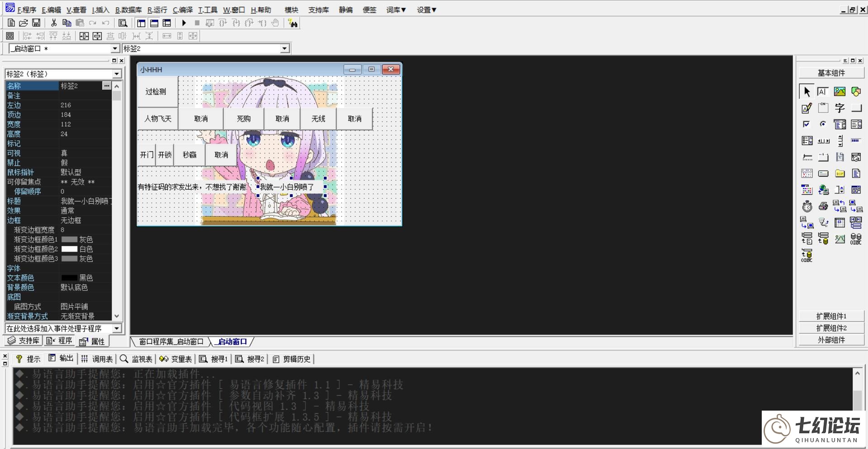The width and height of the screenshot is (868, 449).
Task: Open the 扩展组件1 component group
Action: click(831, 316)
